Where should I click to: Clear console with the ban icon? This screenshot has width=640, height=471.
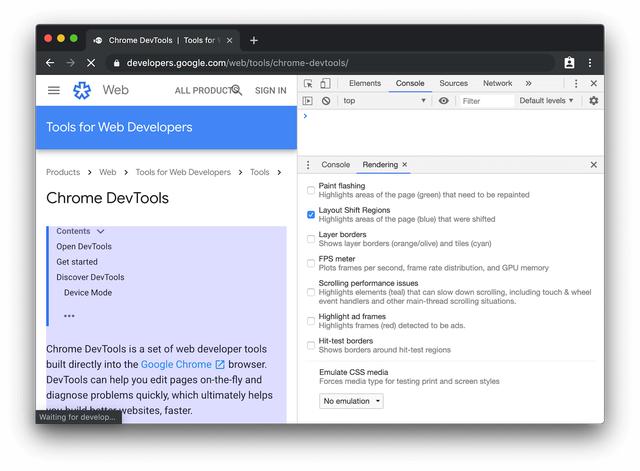326,100
